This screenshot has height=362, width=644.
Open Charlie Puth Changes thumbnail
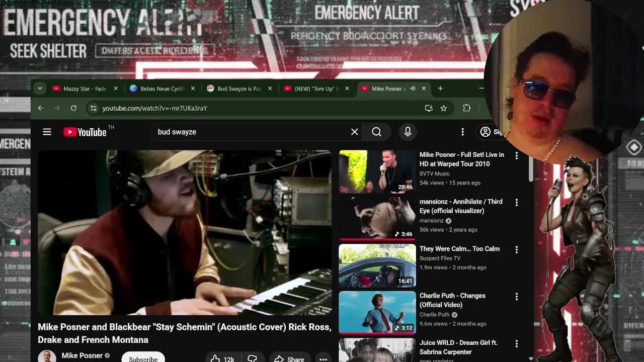(377, 312)
